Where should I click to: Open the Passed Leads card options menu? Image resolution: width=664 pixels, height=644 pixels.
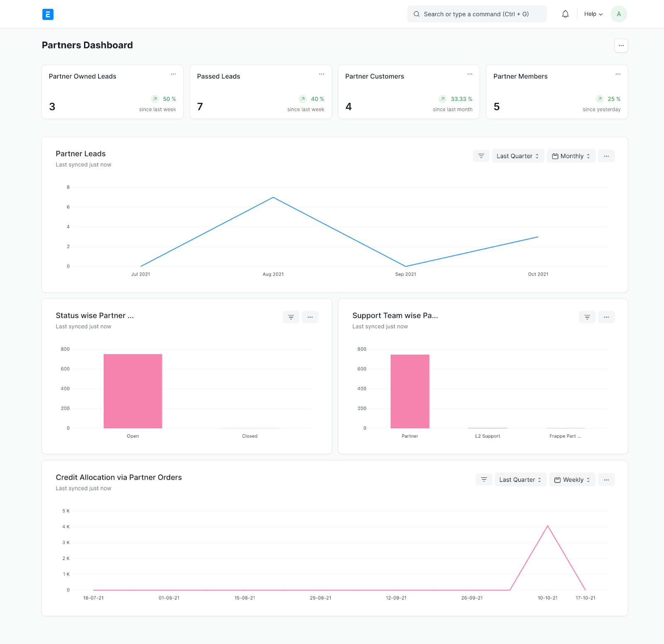(x=322, y=74)
